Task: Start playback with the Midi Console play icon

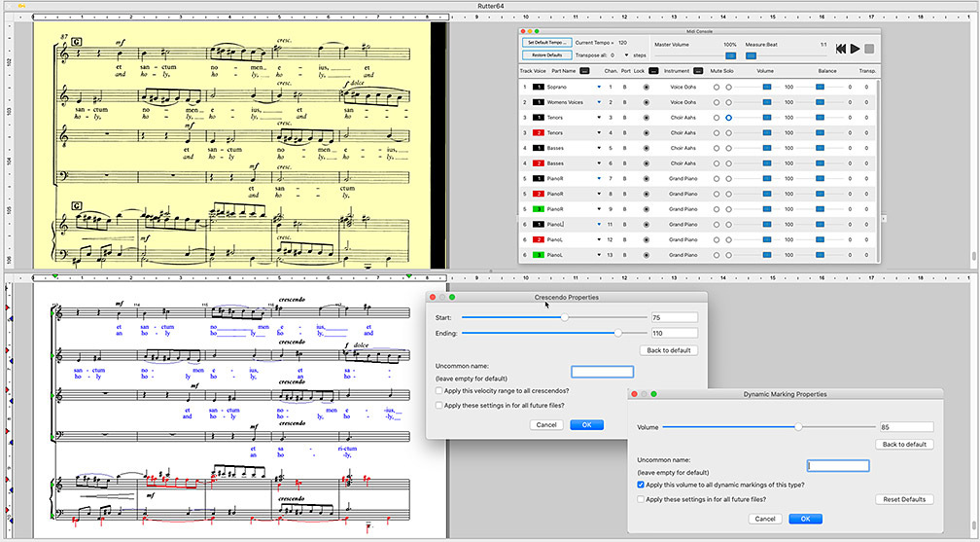Action: coord(855,49)
